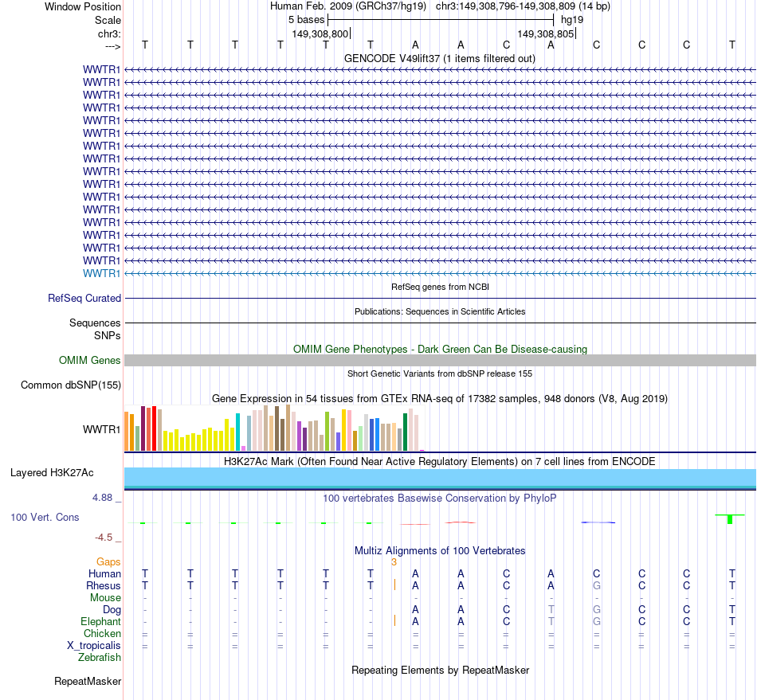This screenshot has height=700, width=757.
Task: Click 'RefSeq genes from NCBI' title
Action: [x=440, y=287]
